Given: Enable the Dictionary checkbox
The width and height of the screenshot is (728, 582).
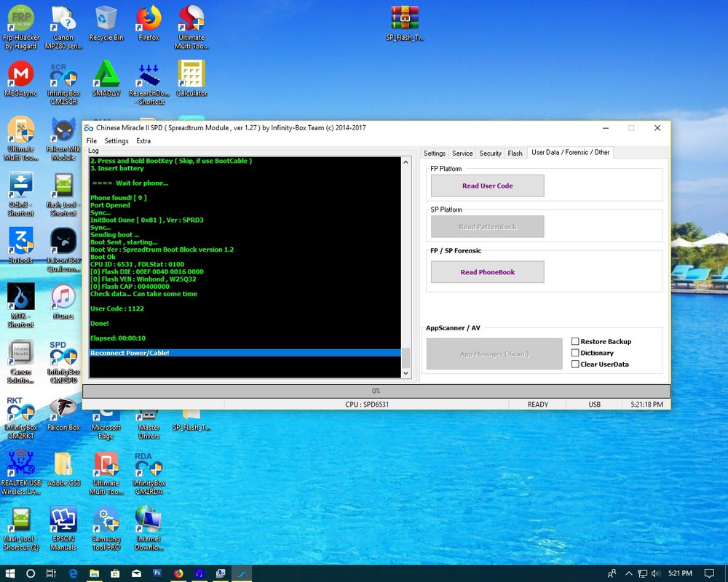Looking at the screenshot, I should click(x=575, y=353).
